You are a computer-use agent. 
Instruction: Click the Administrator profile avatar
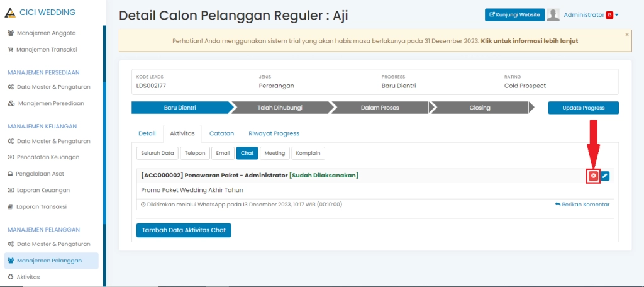(x=553, y=15)
